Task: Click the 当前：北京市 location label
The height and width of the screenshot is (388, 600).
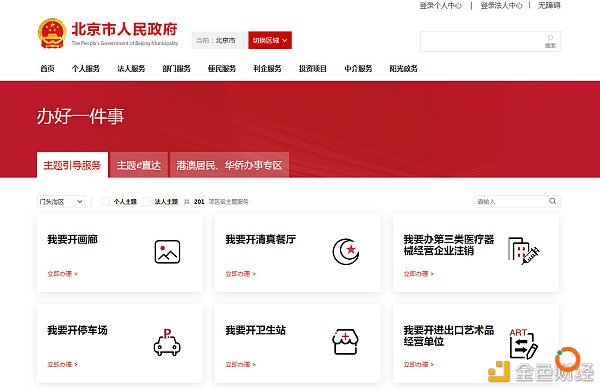Action: 216,40
